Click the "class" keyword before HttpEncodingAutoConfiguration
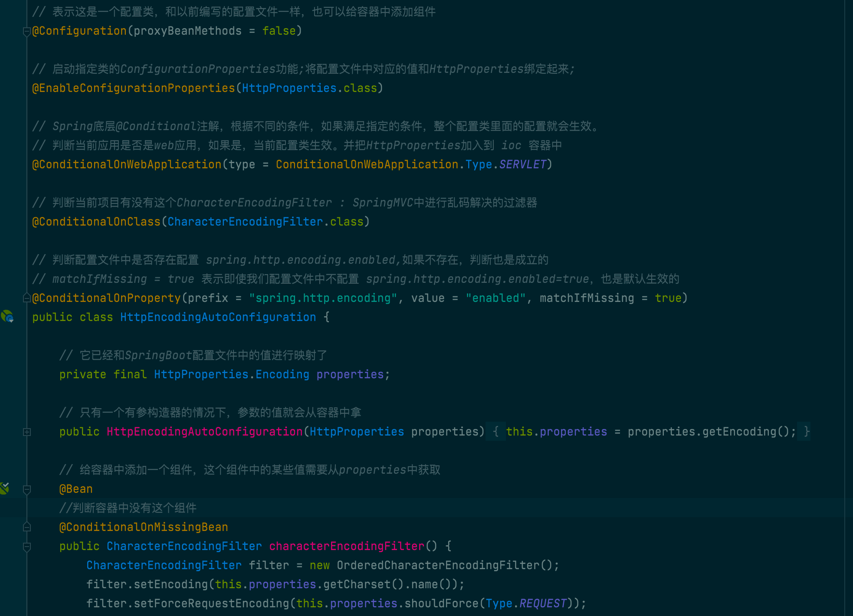853x616 pixels. 96,317
